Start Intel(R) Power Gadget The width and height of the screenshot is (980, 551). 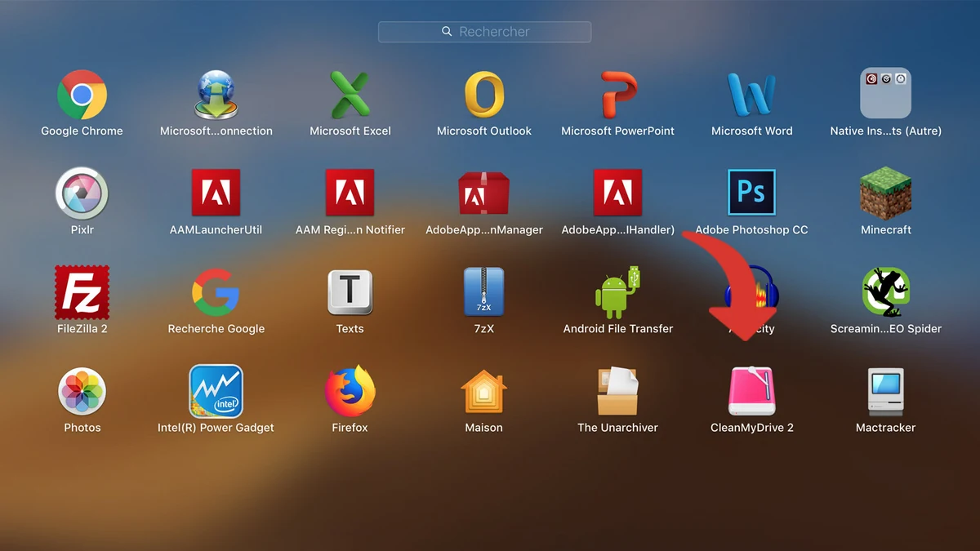click(x=216, y=391)
